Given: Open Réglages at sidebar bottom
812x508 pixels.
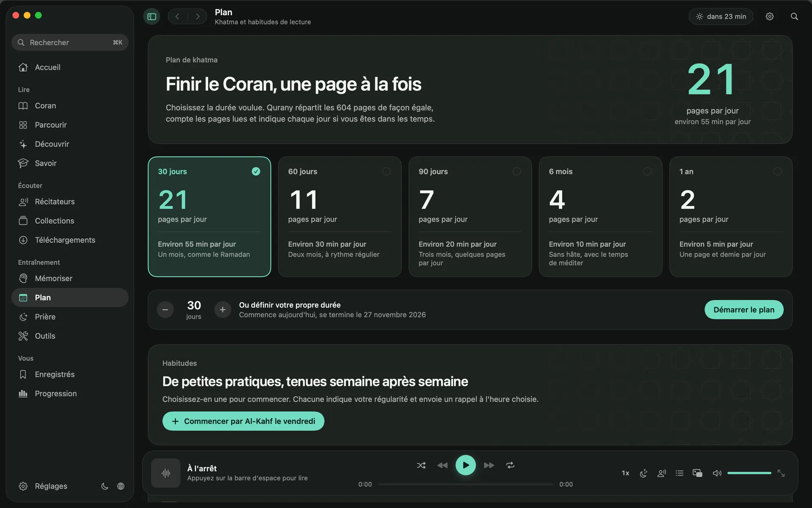Looking at the screenshot, I should [x=43, y=486].
